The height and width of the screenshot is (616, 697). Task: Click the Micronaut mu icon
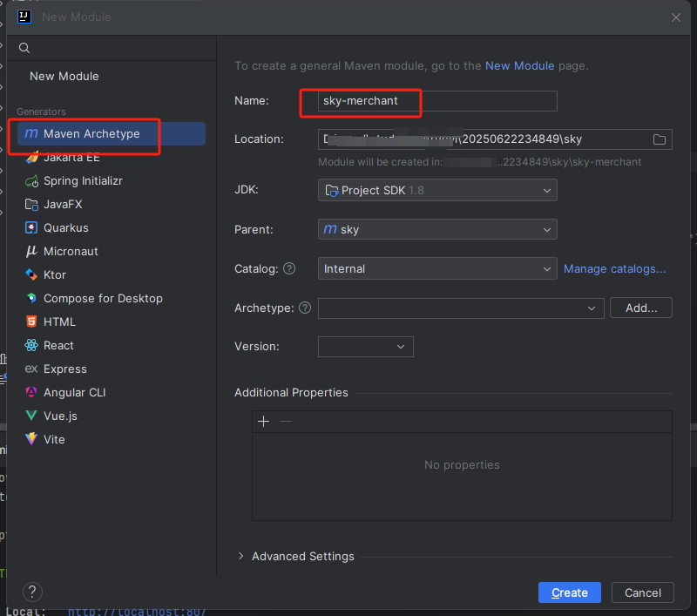(x=31, y=252)
